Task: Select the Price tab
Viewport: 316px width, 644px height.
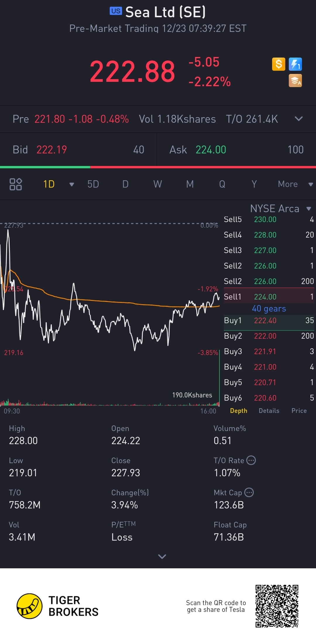Action: pos(299,411)
